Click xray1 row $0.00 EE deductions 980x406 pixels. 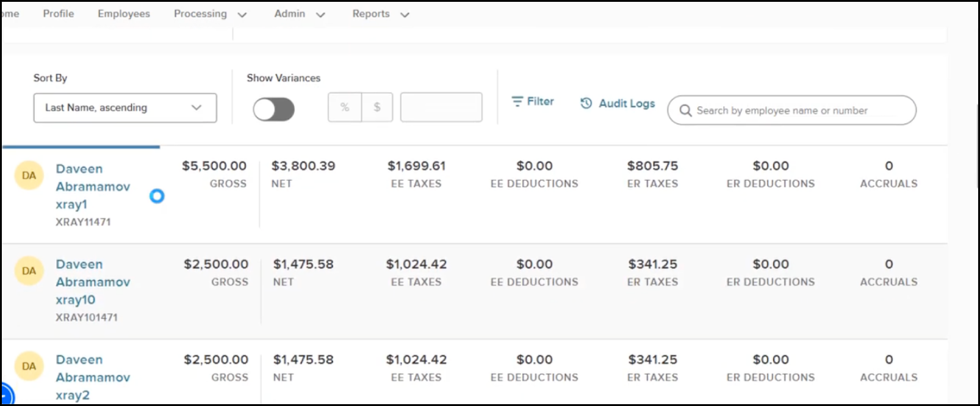(535, 166)
